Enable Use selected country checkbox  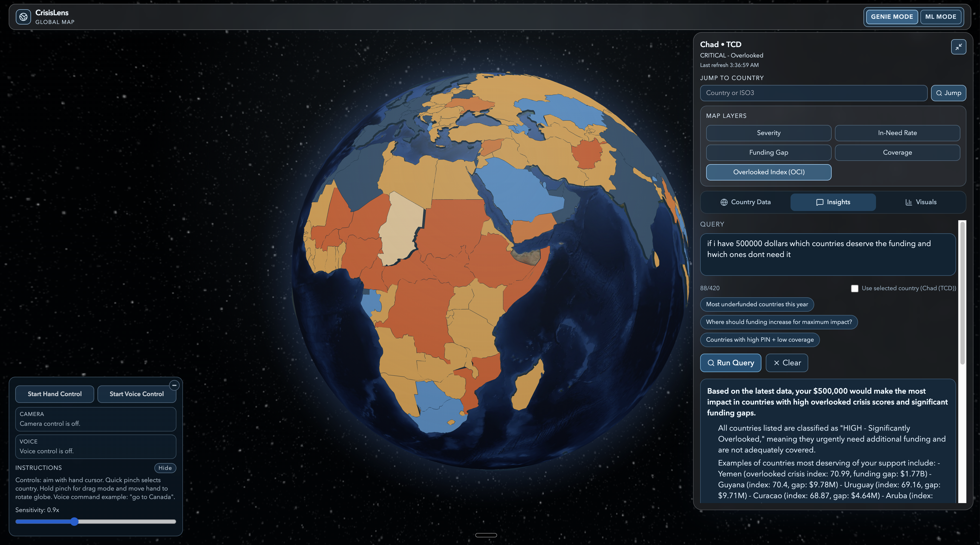tap(855, 288)
